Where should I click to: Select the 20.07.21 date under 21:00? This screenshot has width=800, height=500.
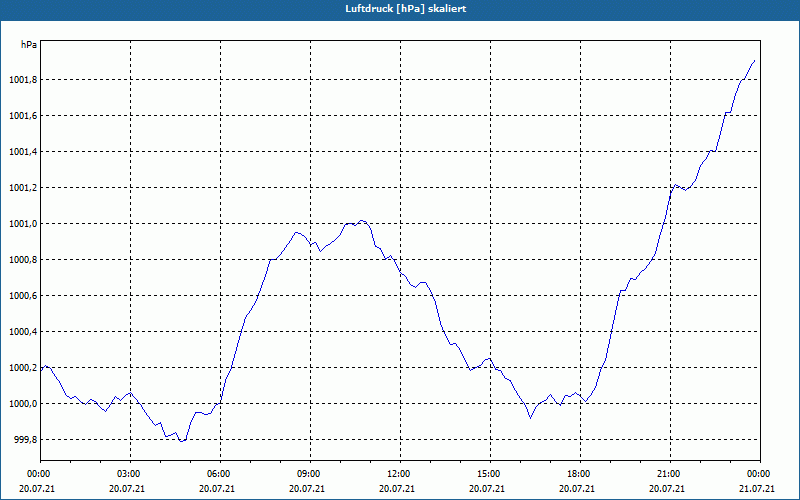(x=667, y=488)
